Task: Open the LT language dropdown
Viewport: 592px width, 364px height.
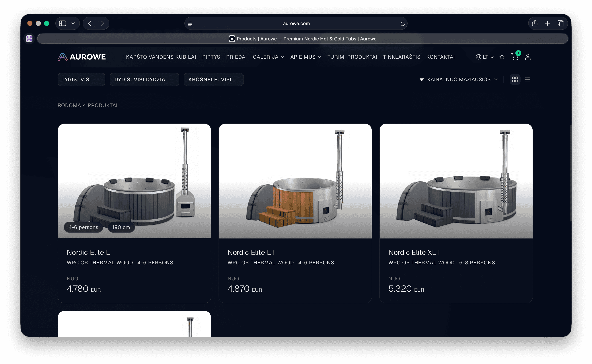Action: click(x=485, y=57)
